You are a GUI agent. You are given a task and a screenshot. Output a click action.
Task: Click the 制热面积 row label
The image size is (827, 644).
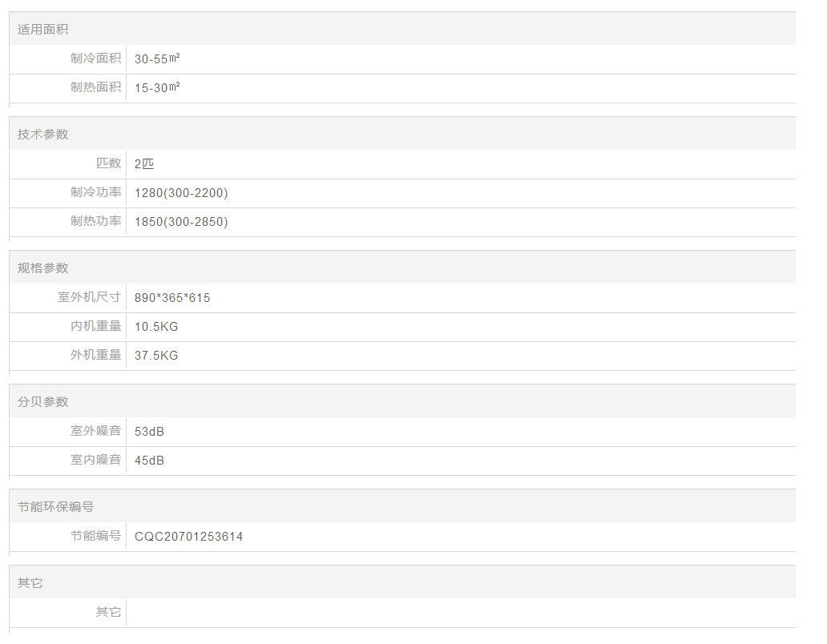[95, 88]
